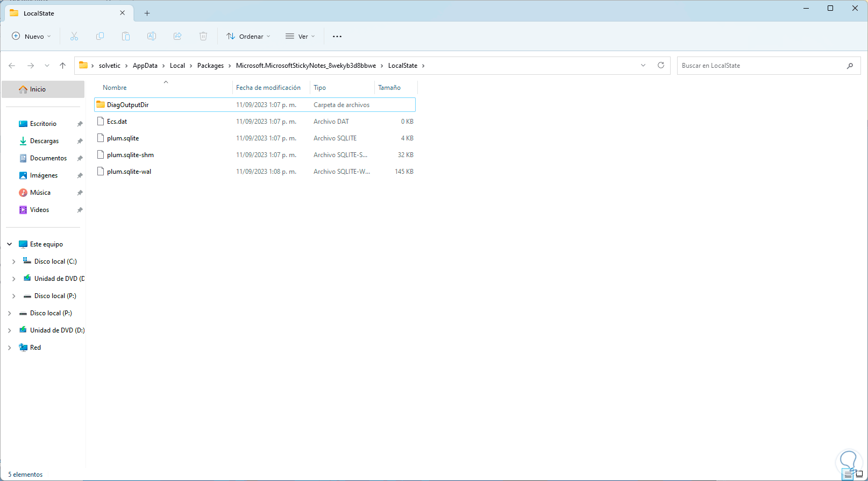
Task: Switch to details view in status bar
Action: pos(848,475)
